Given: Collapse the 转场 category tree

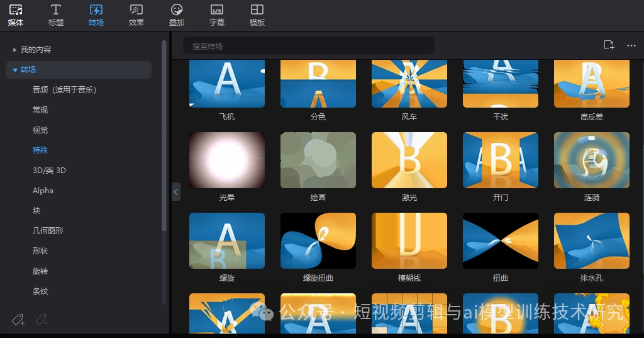Looking at the screenshot, I should [15, 70].
